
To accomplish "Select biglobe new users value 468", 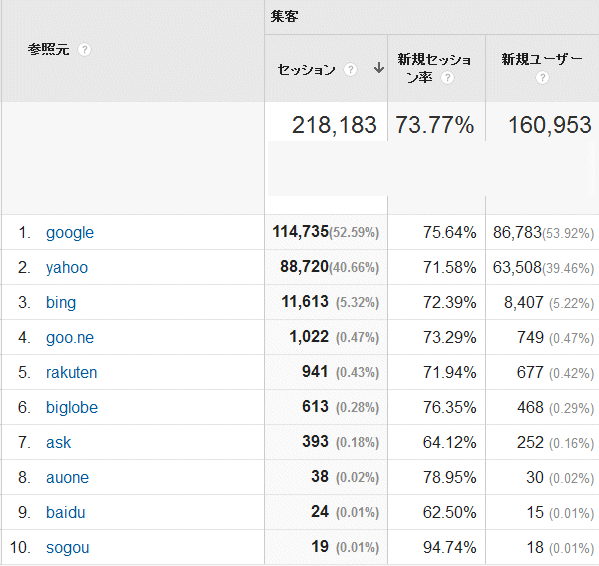I will coord(530,408).
